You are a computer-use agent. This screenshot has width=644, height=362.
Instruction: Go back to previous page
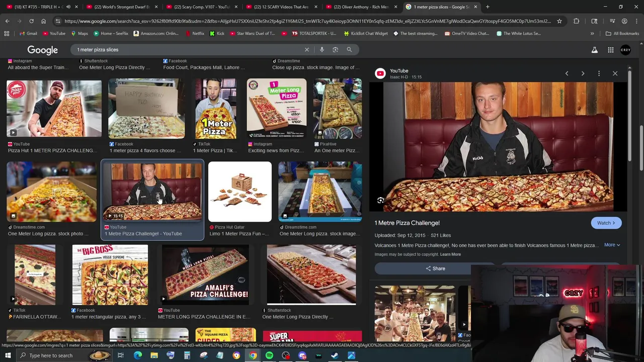point(7,21)
